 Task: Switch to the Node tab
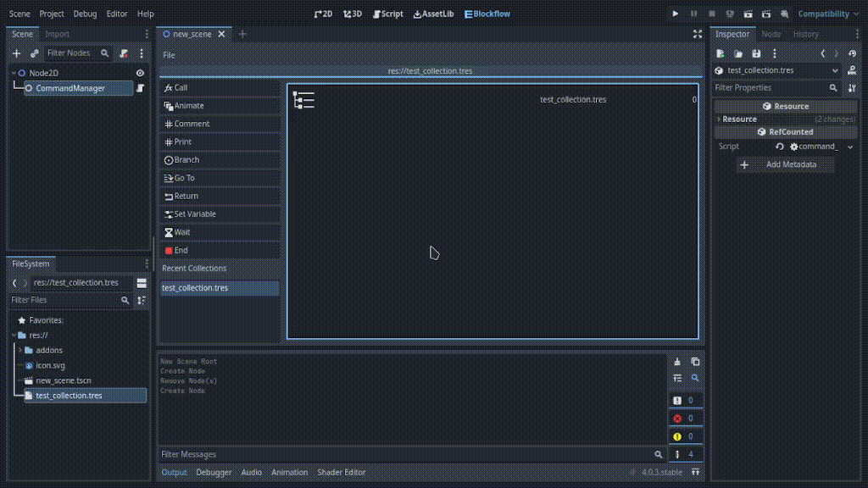[x=771, y=34]
